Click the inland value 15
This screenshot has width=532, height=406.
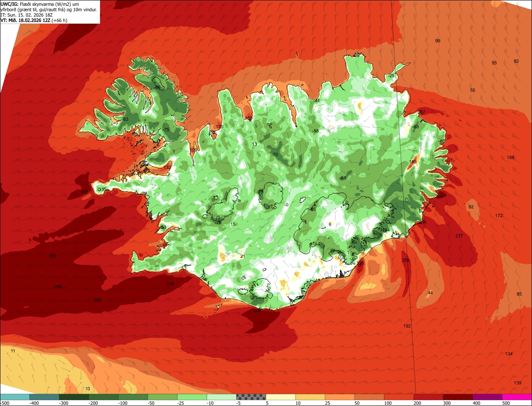[233, 224]
